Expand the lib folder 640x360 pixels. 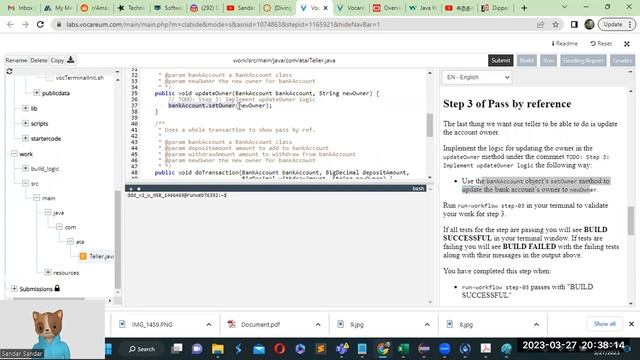pyautogui.click(x=25, y=108)
